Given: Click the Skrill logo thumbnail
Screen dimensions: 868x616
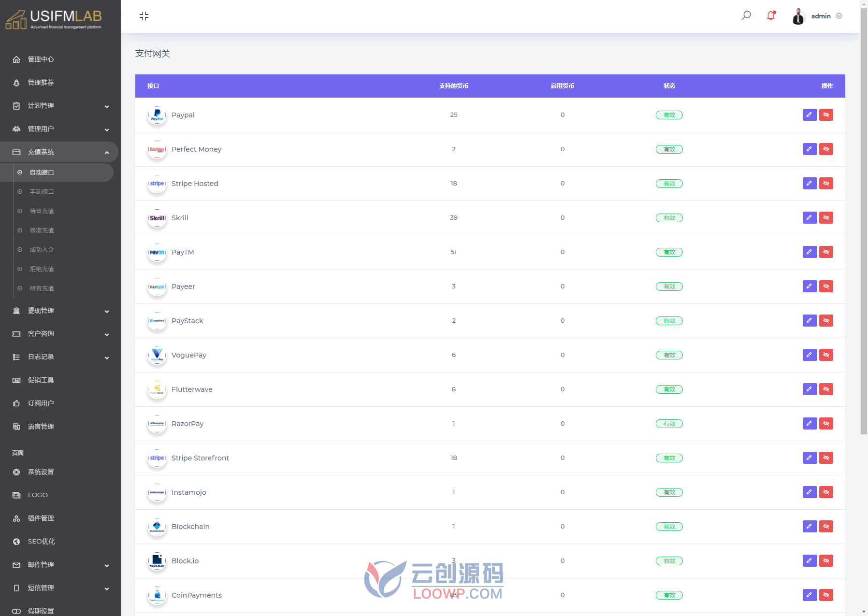Looking at the screenshot, I should point(157,218).
